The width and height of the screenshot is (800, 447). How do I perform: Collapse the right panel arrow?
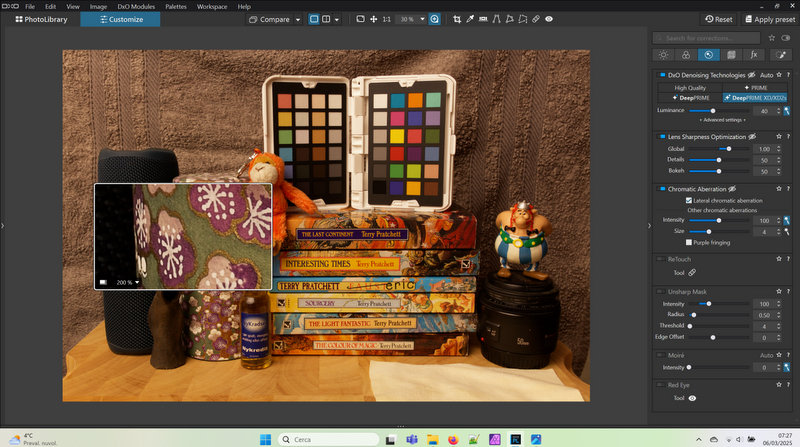click(649, 225)
